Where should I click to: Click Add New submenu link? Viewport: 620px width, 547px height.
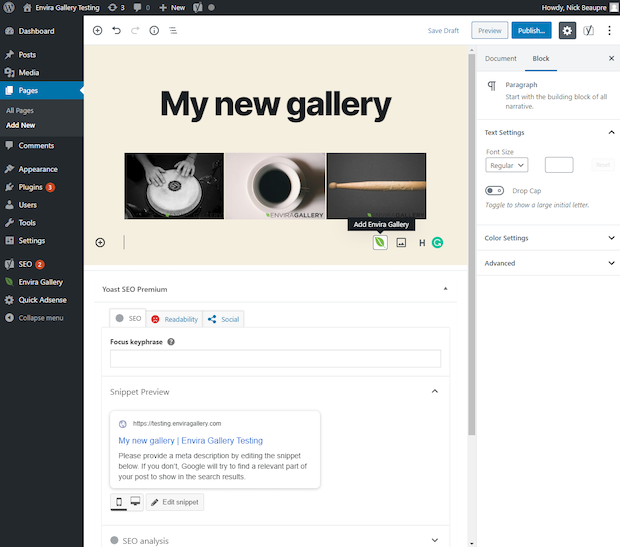coord(21,125)
